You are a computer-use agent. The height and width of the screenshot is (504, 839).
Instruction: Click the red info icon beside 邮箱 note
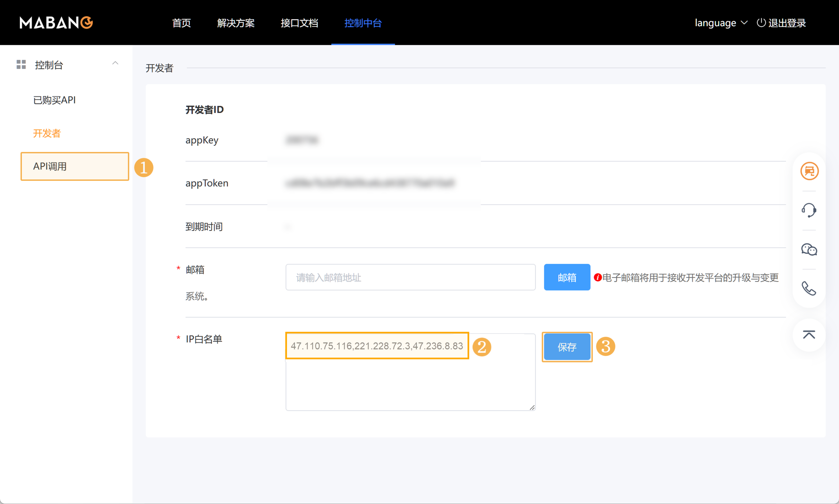point(598,277)
